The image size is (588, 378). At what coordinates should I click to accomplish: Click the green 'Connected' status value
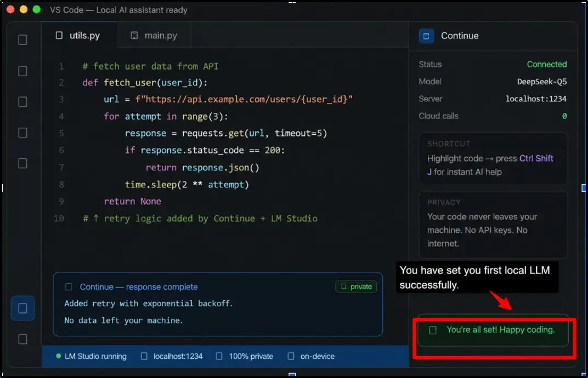click(547, 64)
